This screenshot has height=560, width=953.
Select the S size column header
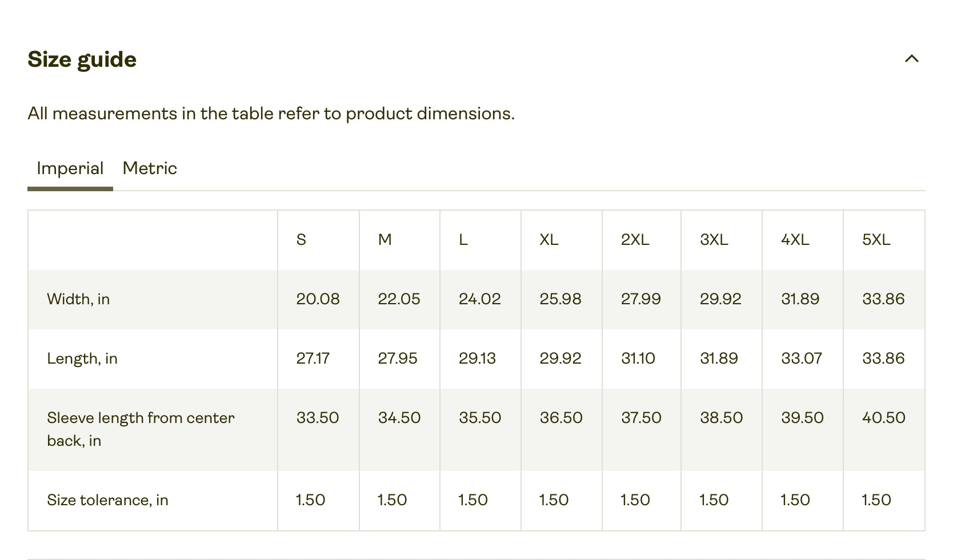pyautogui.click(x=302, y=240)
